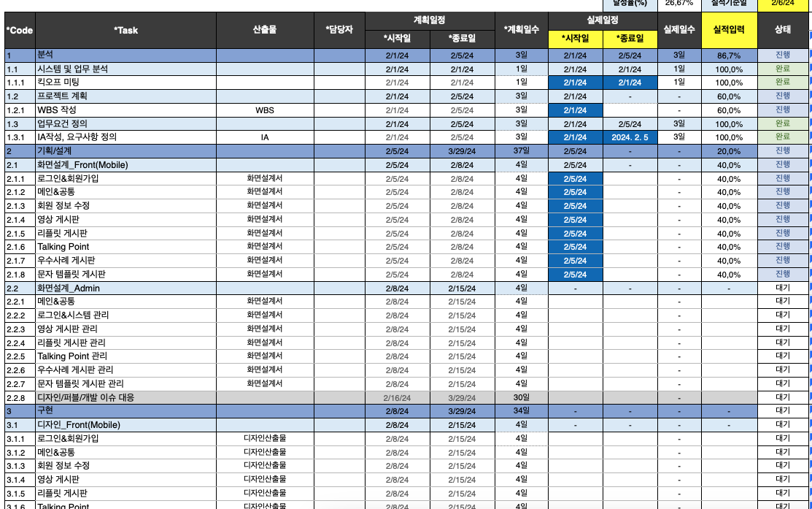Viewport: 812px width, 509px height.
Task: Click the "*Task" column header
Action: click(x=125, y=31)
